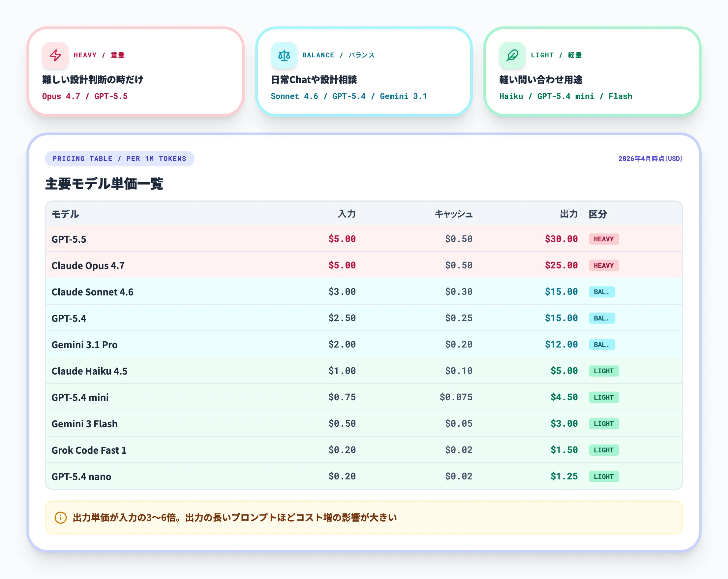Click the $0.30 cache price for Claude Sonnet 4.6
Image resolution: width=728 pixels, height=579 pixels.
[x=459, y=292]
